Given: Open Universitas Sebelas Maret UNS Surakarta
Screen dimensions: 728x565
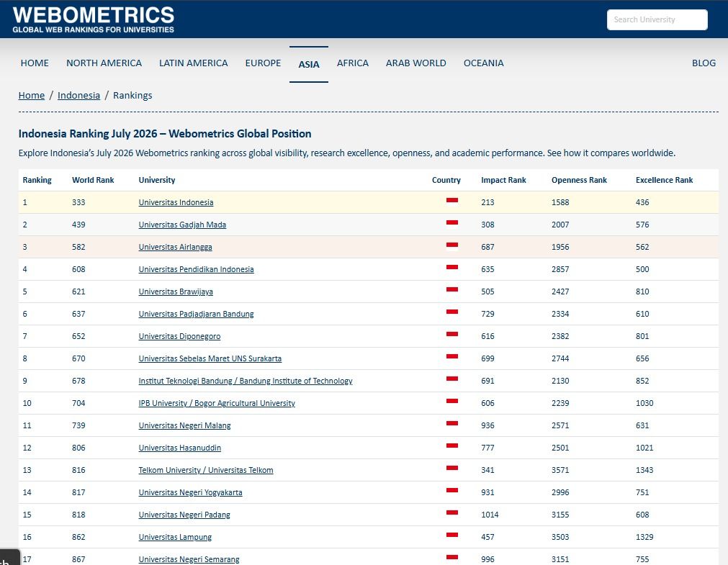Looking at the screenshot, I should 210,358.
